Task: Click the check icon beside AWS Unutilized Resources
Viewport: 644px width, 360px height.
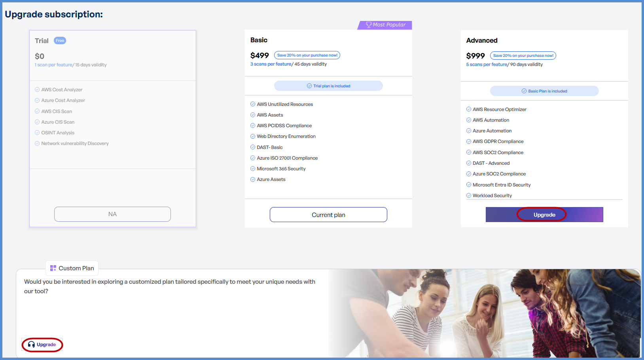Action: click(253, 104)
